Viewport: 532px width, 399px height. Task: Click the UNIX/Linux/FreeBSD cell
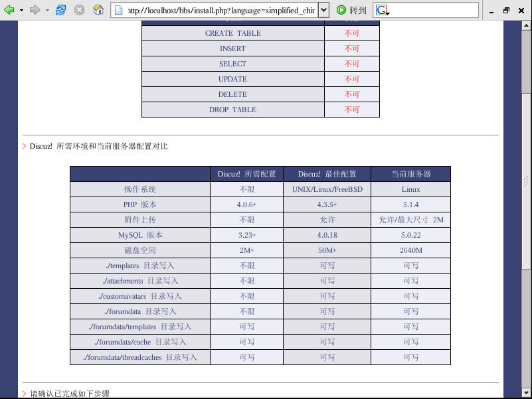(x=327, y=189)
